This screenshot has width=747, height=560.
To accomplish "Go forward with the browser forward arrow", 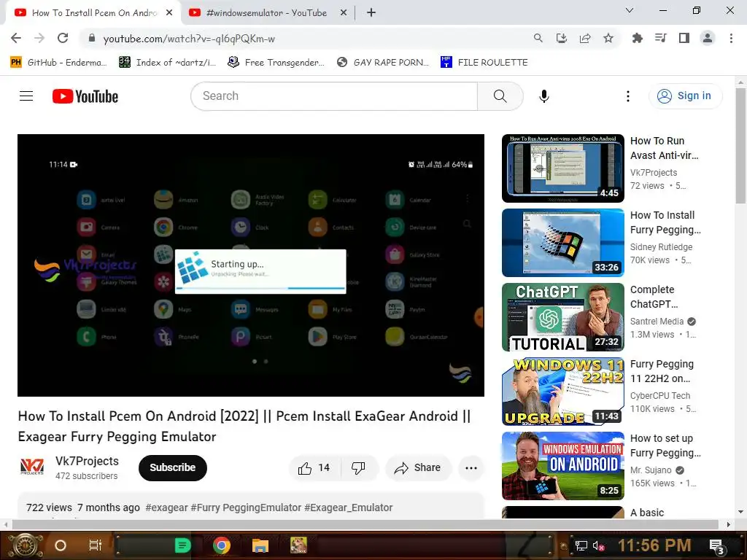I will tap(39, 38).
